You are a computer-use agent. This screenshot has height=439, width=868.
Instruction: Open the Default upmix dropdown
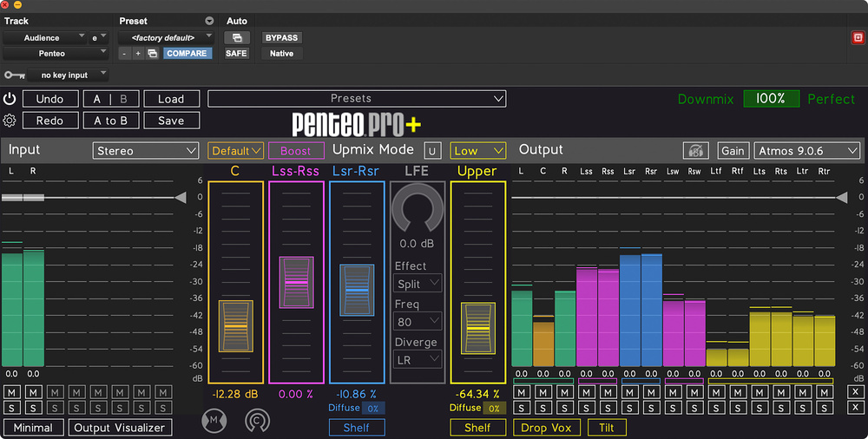pyautogui.click(x=235, y=151)
